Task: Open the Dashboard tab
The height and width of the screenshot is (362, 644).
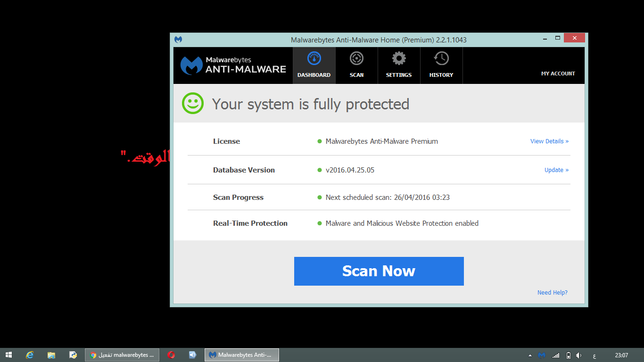Action: pyautogui.click(x=314, y=66)
